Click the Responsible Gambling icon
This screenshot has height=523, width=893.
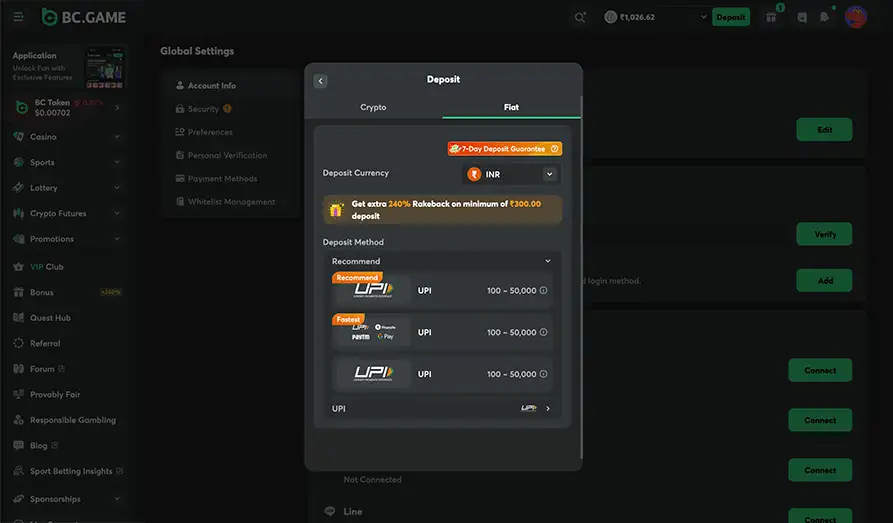[19, 420]
